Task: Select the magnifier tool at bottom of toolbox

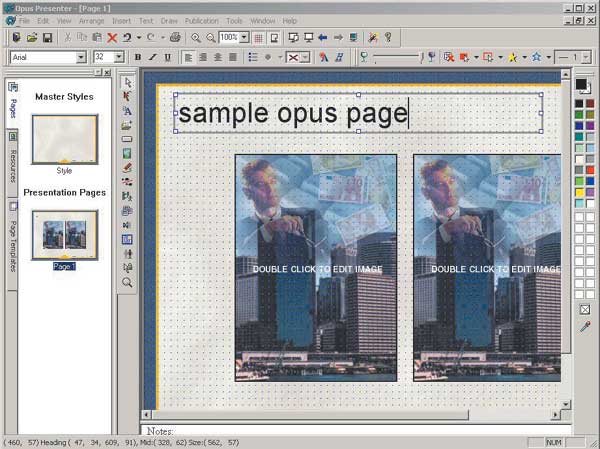Action: pos(127,282)
